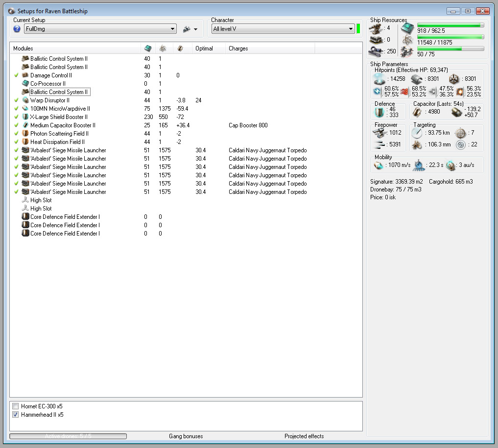This screenshot has height=448, width=498.
Task: Click the CPU column header icon
Action: click(x=148, y=48)
